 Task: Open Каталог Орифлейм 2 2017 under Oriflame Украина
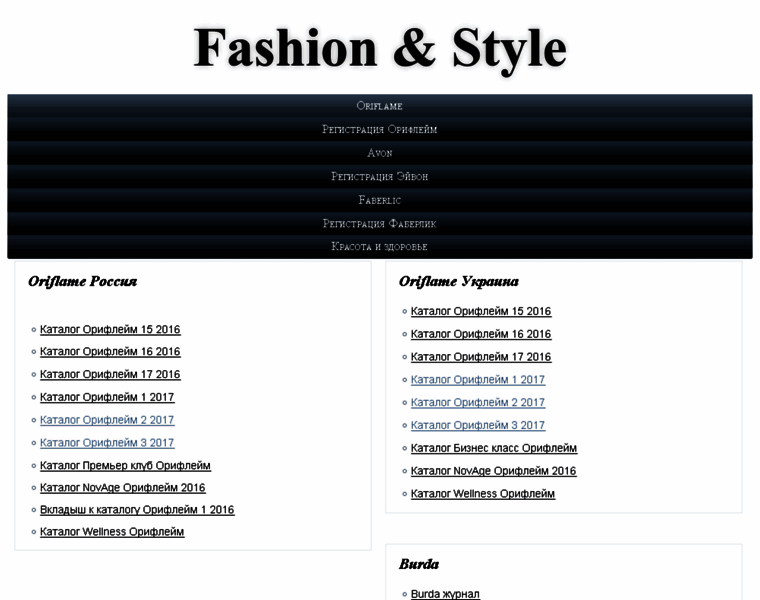point(478,403)
